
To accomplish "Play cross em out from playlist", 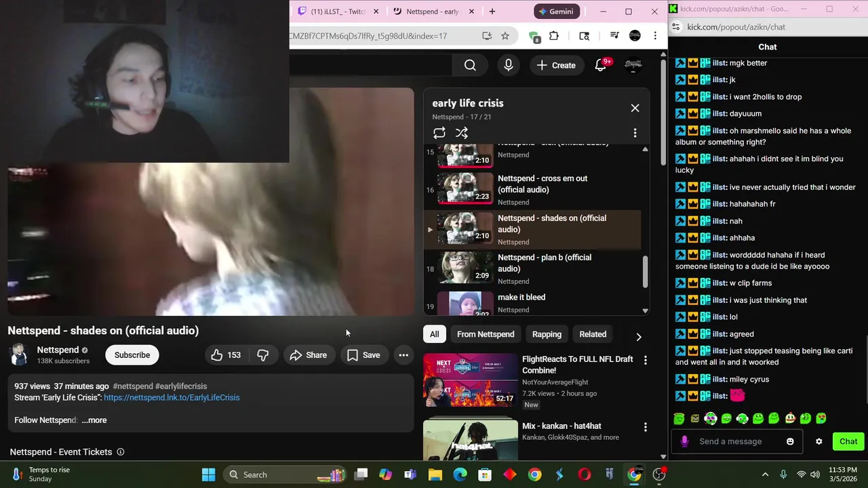I will coord(532,190).
